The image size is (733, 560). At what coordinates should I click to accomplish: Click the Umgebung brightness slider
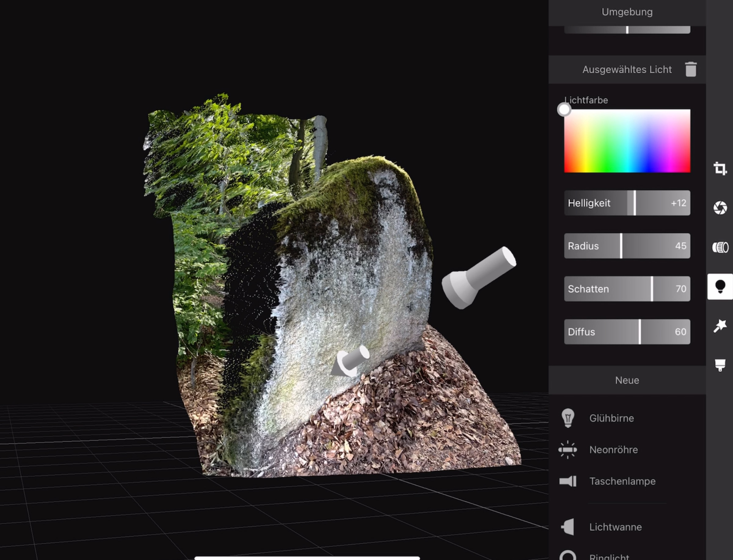click(x=627, y=30)
